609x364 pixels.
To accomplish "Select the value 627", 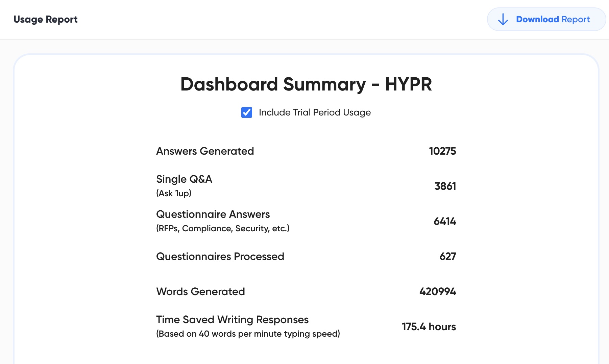I will tap(448, 256).
